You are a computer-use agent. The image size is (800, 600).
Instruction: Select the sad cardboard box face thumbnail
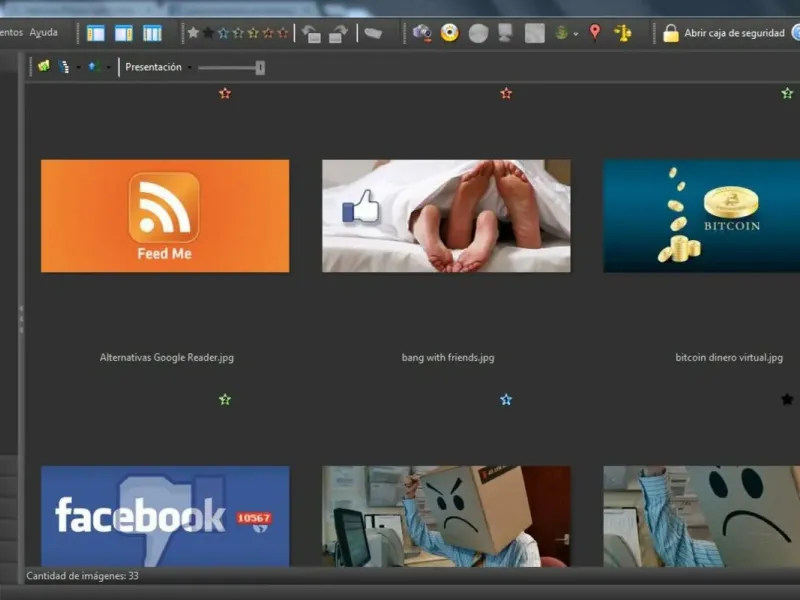pos(702,516)
